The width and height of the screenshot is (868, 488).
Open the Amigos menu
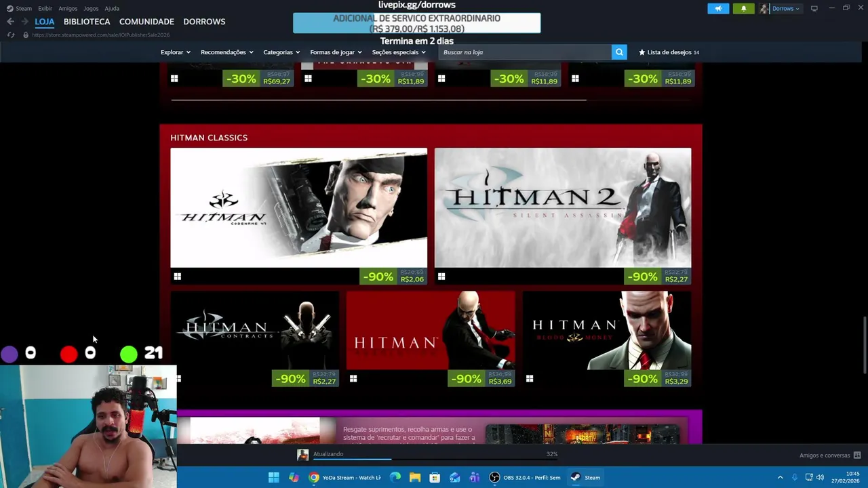68,9
